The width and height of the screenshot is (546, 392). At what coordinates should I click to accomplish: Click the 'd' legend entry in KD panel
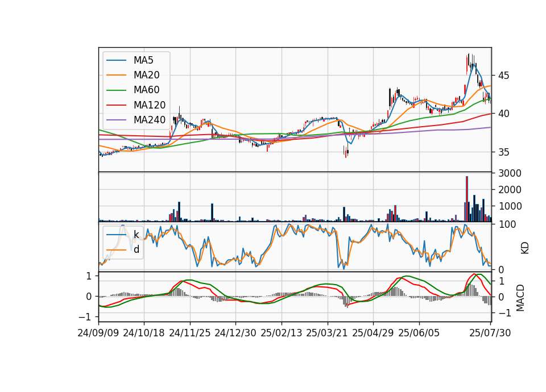tap(136, 249)
